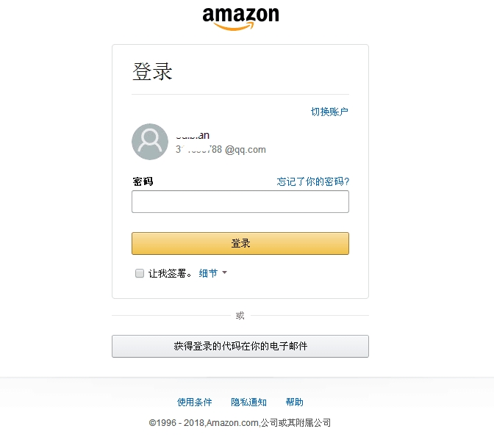This screenshot has height=448, width=494.
Task: Expand the arrow next to 细节
Action: 225,272
